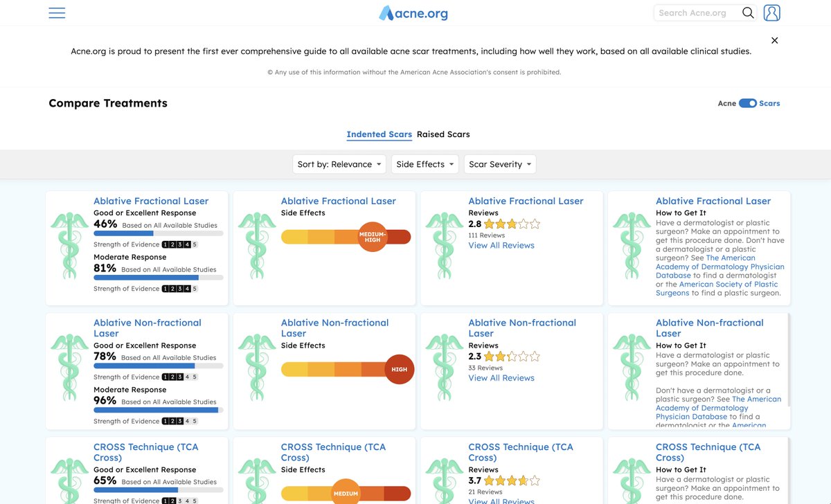Click caduceus icon on CROSS Technique reviews card
Viewport: 831px width, 504px height.
pyautogui.click(x=445, y=481)
